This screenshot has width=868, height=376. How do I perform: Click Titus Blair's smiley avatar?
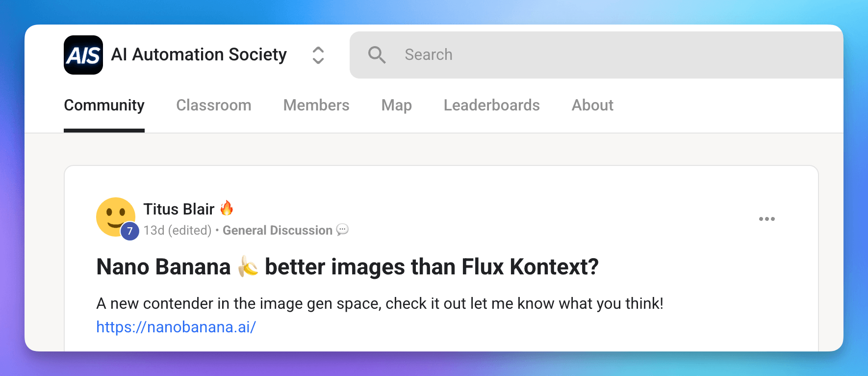(115, 215)
